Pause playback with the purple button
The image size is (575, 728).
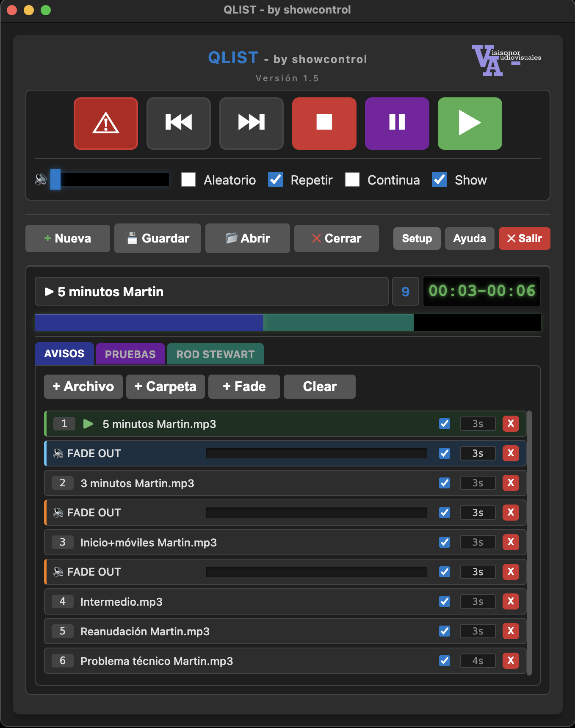[397, 124]
